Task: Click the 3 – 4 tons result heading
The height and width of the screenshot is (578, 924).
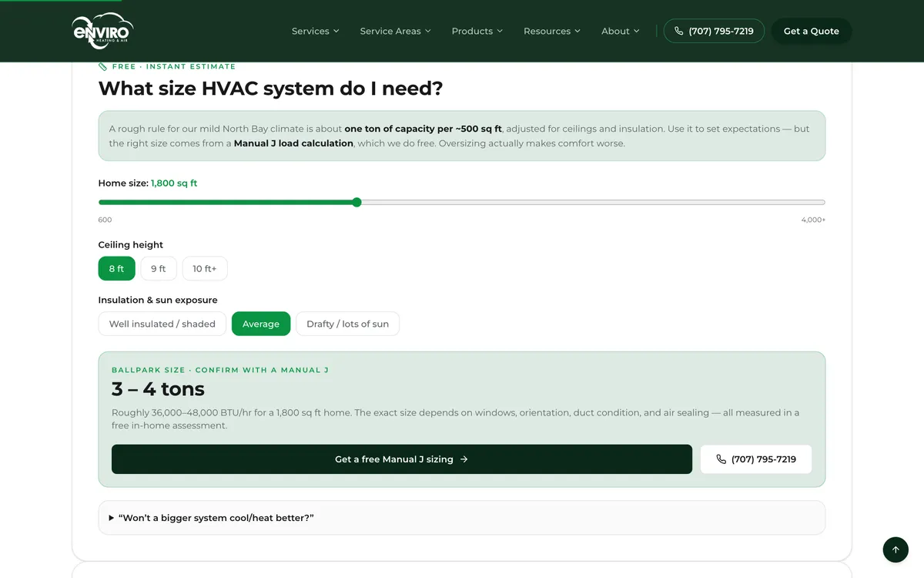Action: coord(158,388)
